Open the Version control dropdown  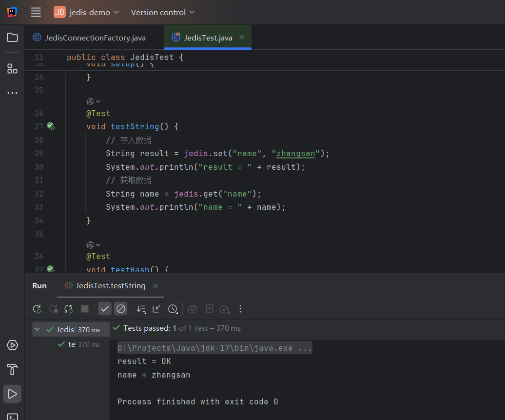[162, 12]
